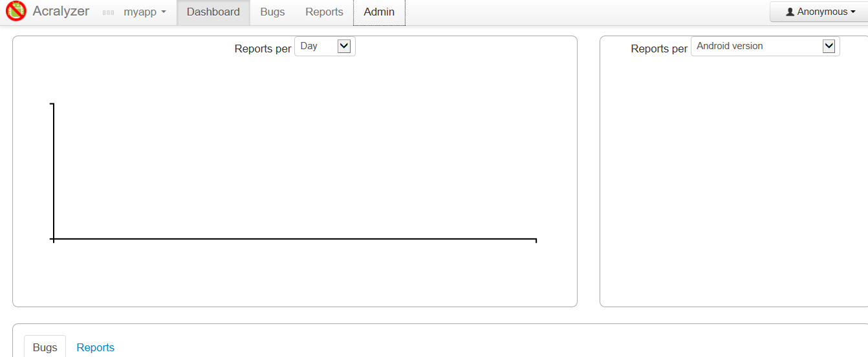Select the Reports tab in lower panel

[x=96, y=347]
